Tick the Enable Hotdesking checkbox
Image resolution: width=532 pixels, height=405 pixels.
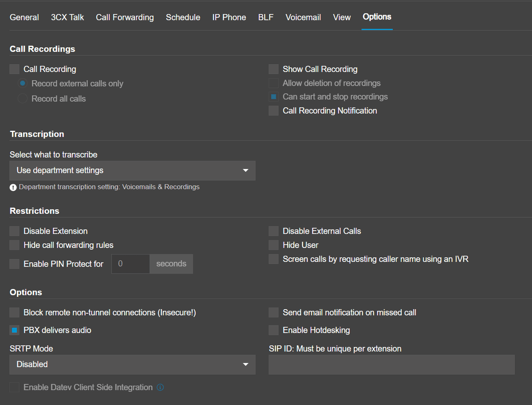pos(274,330)
